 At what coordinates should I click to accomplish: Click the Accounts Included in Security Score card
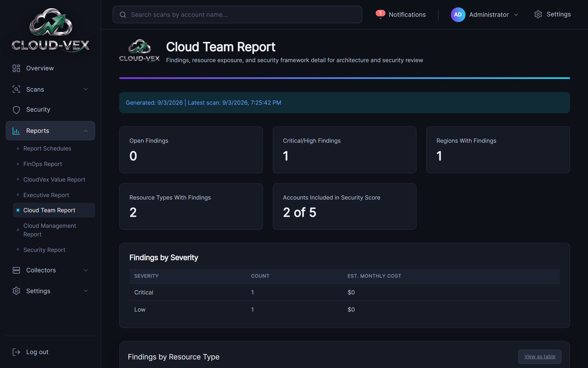[x=345, y=206]
